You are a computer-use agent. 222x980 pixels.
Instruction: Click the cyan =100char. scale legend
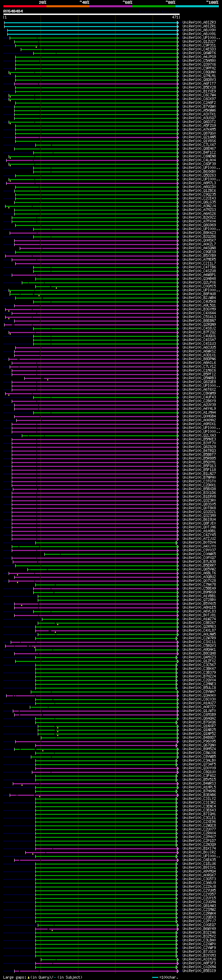pyautogui.click(x=165, y=977)
